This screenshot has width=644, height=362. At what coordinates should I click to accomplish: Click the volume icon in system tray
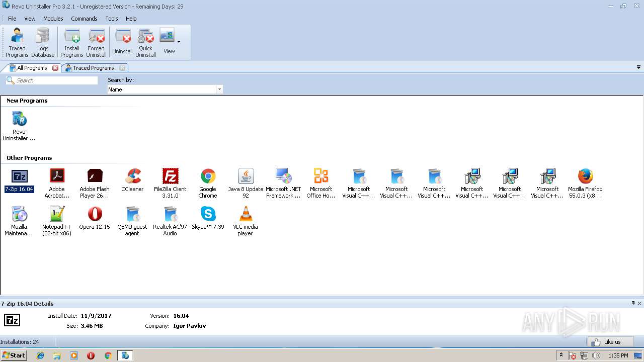(x=596, y=355)
